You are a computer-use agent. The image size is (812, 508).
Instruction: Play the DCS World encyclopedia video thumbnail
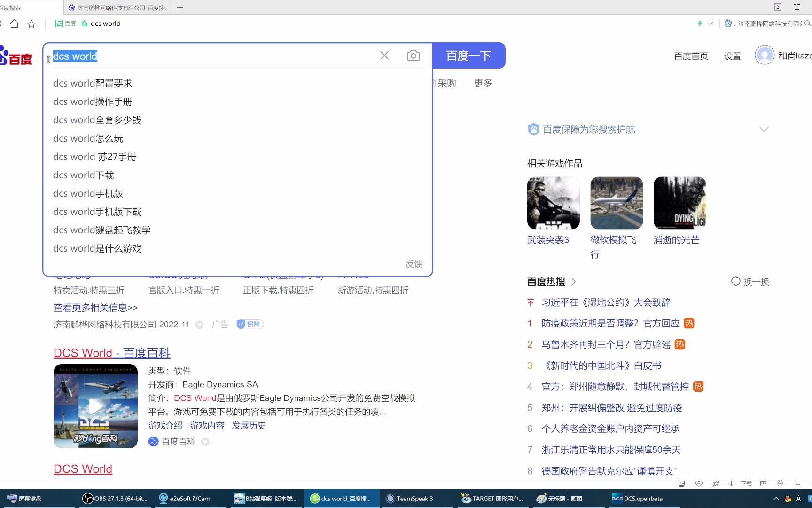point(95,406)
